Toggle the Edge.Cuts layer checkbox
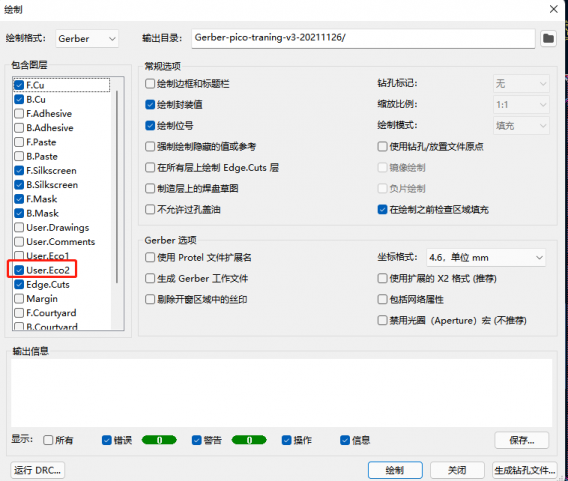568x481 pixels. (x=19, y=284)
